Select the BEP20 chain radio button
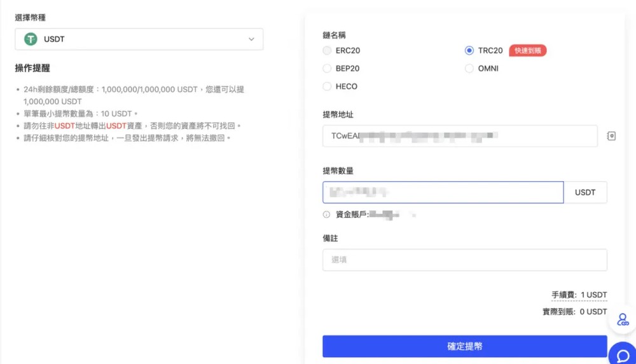The image size is (636, 364). coord(327,69)
